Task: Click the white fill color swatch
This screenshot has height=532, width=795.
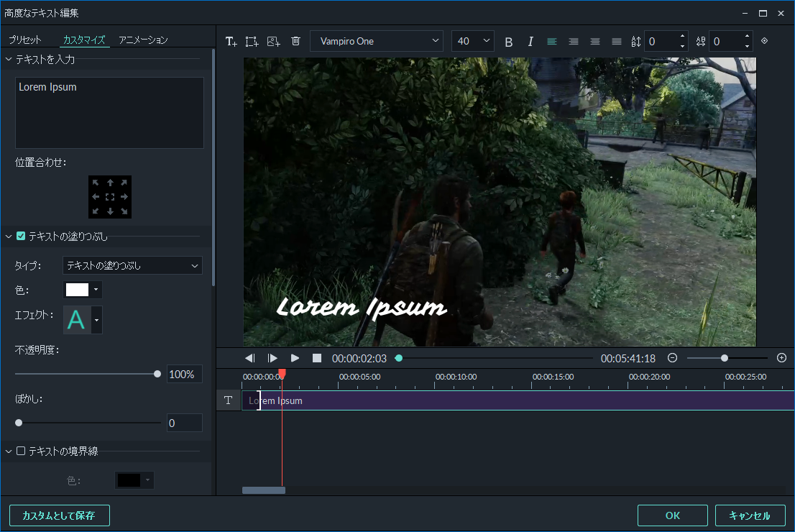Action: pyautogui.click(x=77, y=290)
